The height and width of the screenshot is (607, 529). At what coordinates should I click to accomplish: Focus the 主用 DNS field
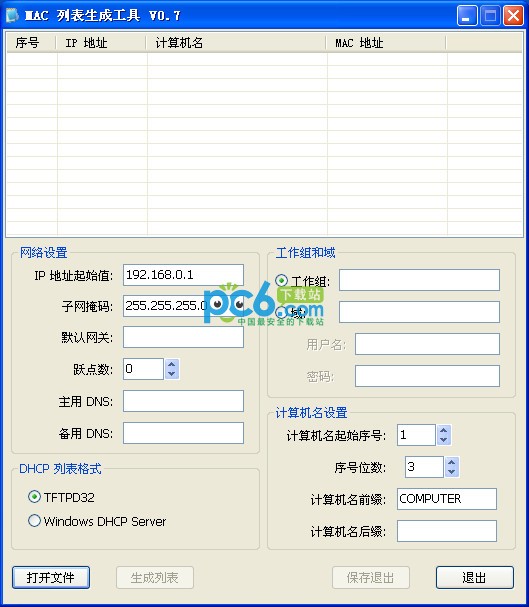(183, 401)
